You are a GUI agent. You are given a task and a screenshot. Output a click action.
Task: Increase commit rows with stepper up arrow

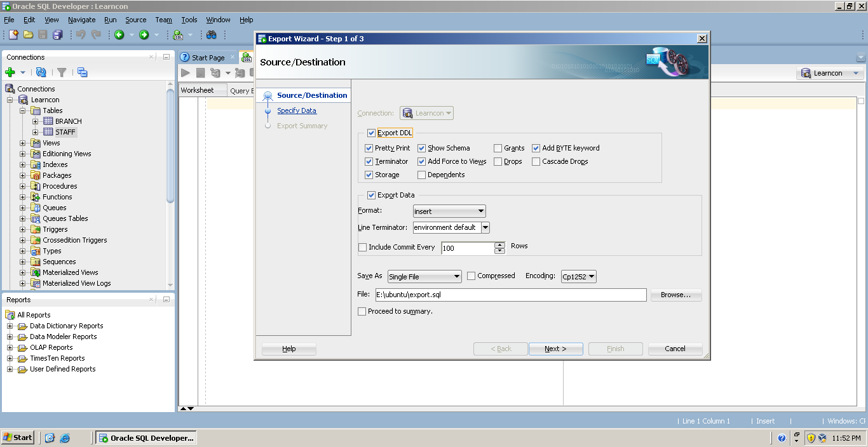[500, 244]
